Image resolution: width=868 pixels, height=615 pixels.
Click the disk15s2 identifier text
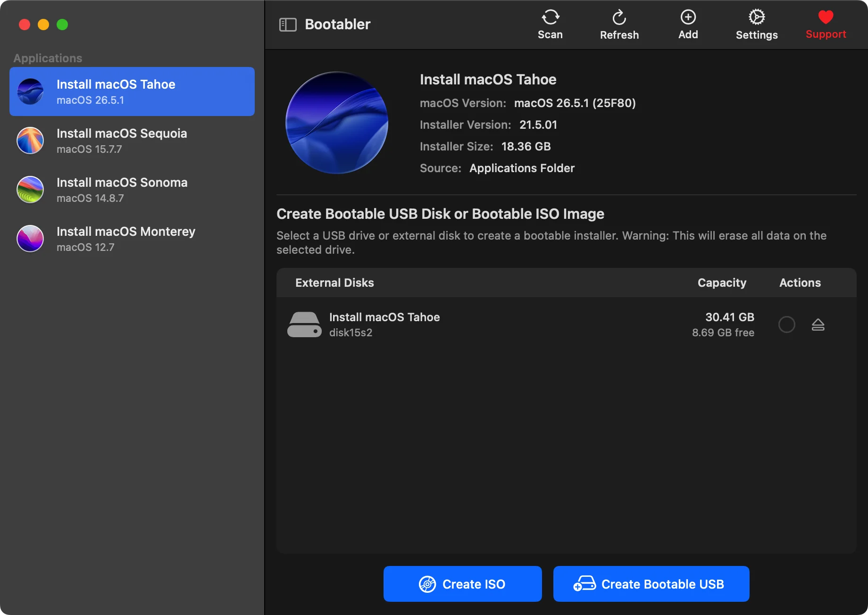(351, 332)
